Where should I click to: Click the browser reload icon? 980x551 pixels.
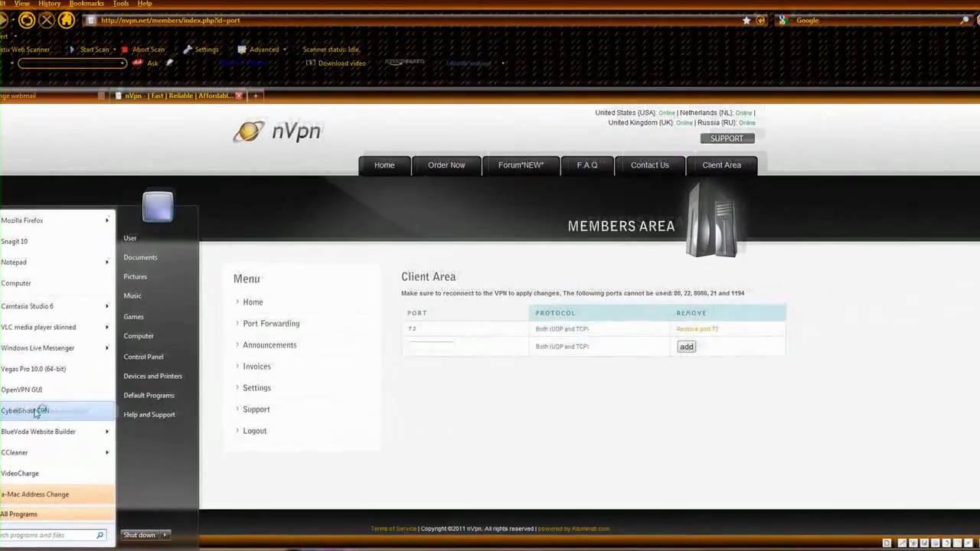pos(27,21)
